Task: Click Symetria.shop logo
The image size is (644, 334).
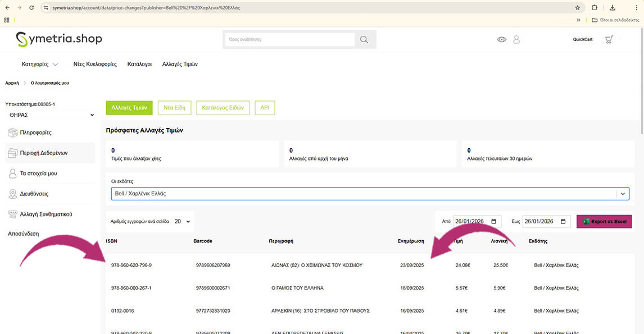Action: (x=59, y=39)
